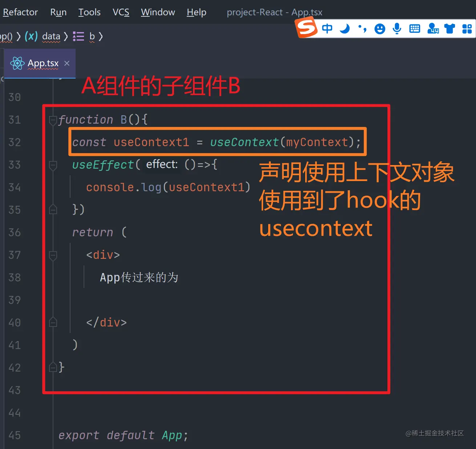Collapse the div tag at line 37
This screenshot has width=476, height=449.
coord(53,256)
